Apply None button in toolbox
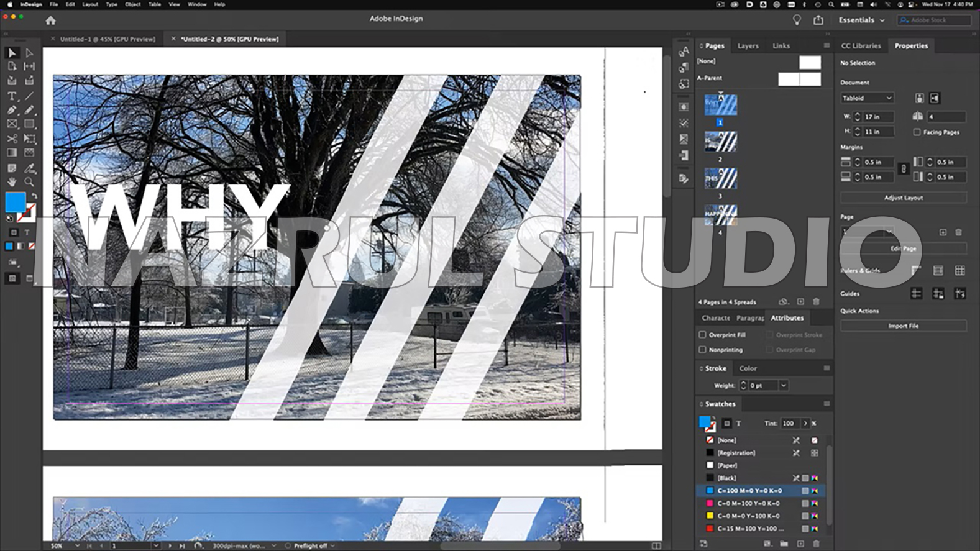 click(32, 247)
